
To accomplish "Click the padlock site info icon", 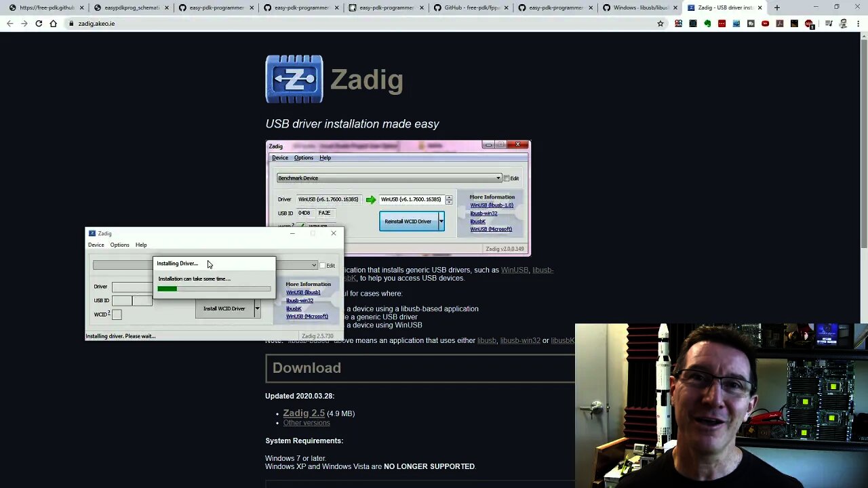I will 71,24.
